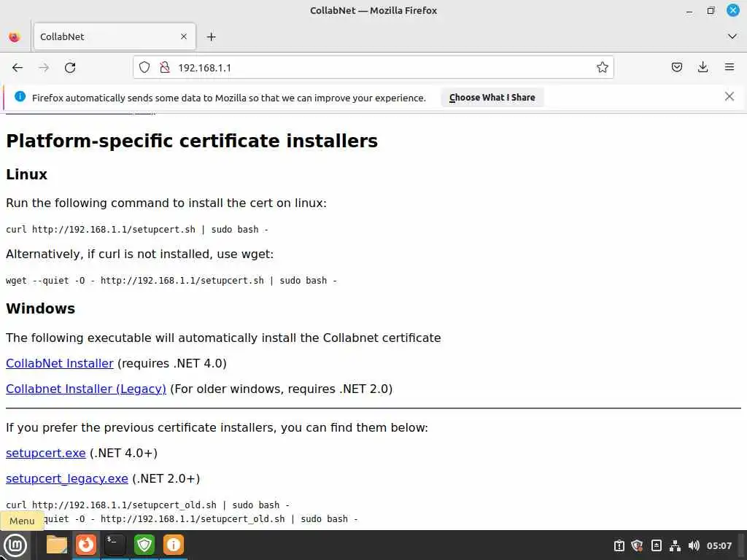Dismiss the data sharing notification bar
The width and height of the screenshot is (747, 560).
[729, 97]
